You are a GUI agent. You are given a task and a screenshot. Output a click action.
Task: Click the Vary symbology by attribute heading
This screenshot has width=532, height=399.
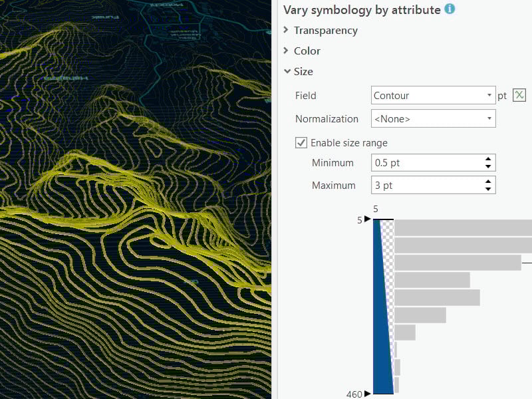[x=362, y=10]
